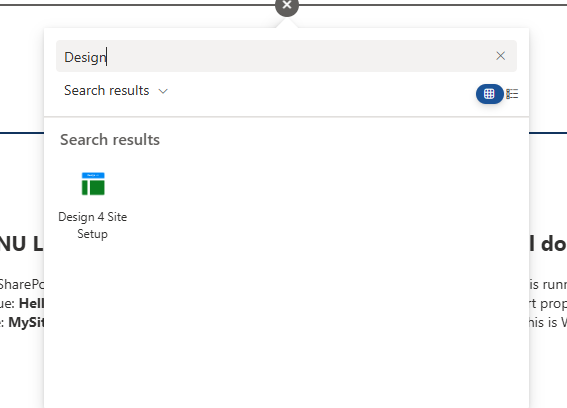Select the heading fragment "l do" on the right

pos(548,244)
